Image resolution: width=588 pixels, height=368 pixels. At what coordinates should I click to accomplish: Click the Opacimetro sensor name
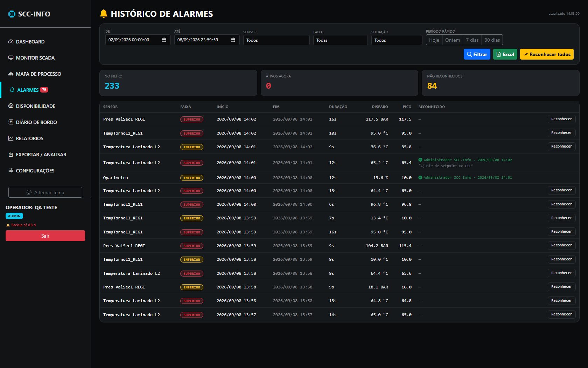pyautogui.click(x=115, y=178)
